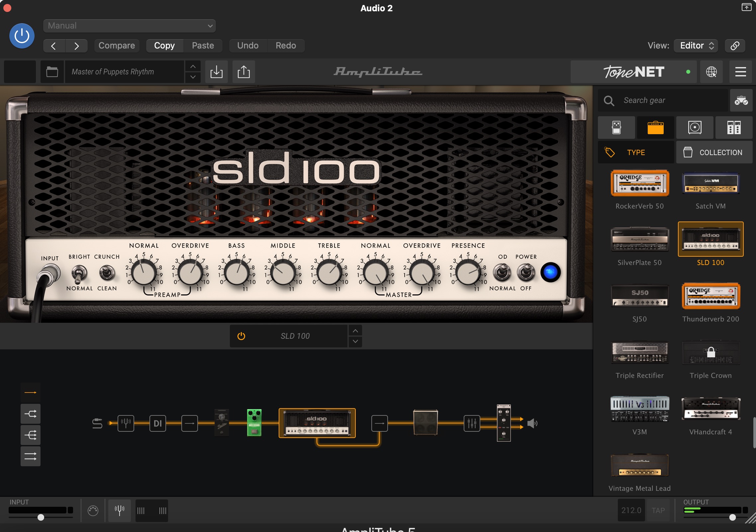Select the second split routing layout icon

31,414
